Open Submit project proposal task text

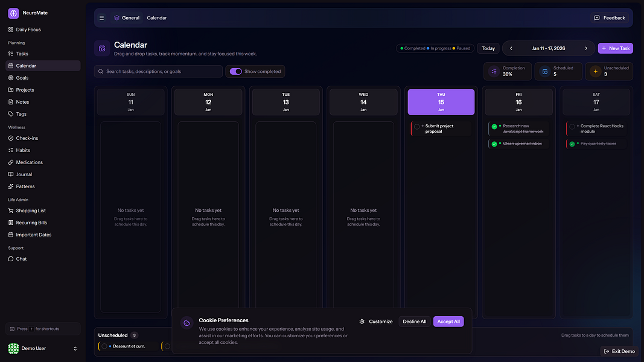(x=439, y=129)
